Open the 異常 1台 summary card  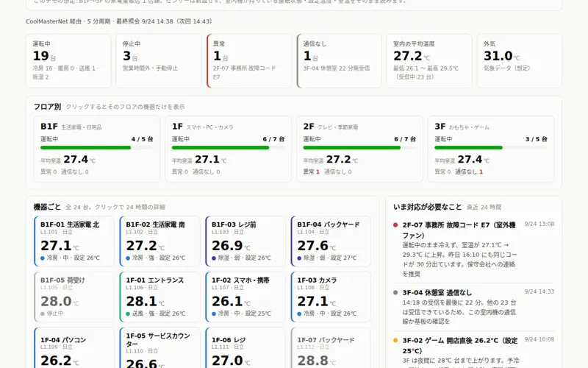pyautogui.click(x=249, y=61)
